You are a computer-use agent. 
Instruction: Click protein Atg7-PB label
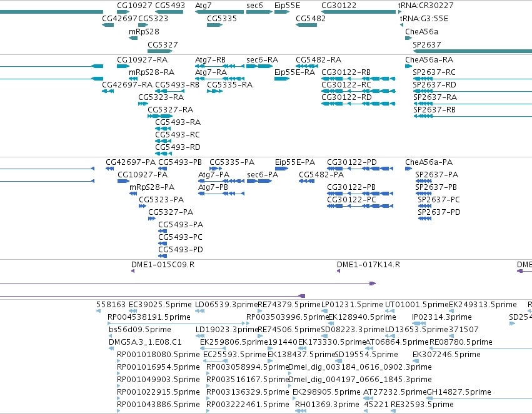click(x=213, y=188)
